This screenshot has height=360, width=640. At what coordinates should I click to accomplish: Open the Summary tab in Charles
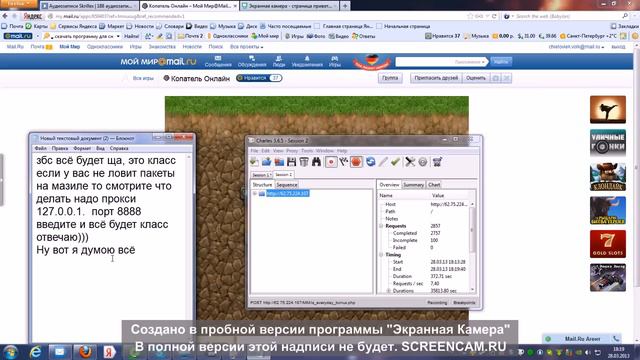coord(413,185)
